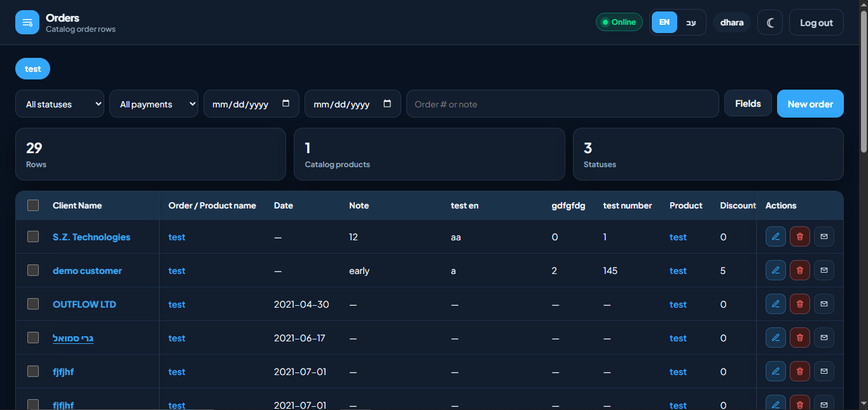Expand the All payments dropdown
Viewport: 868px width, 410px height.
pos(154,104)
